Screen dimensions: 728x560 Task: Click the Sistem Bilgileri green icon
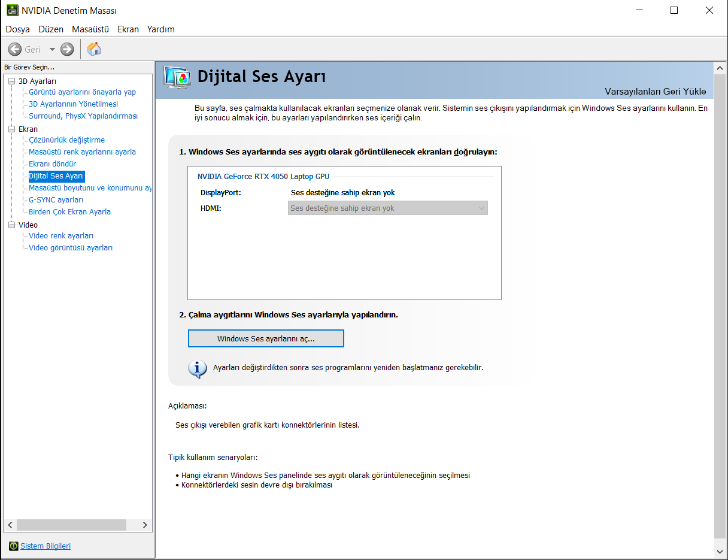click(14, 546)
